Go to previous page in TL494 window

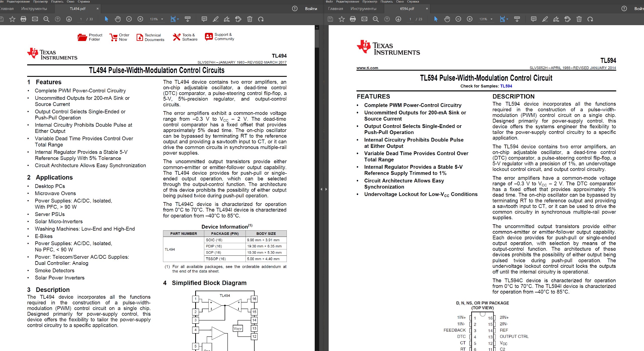point(58,19)
